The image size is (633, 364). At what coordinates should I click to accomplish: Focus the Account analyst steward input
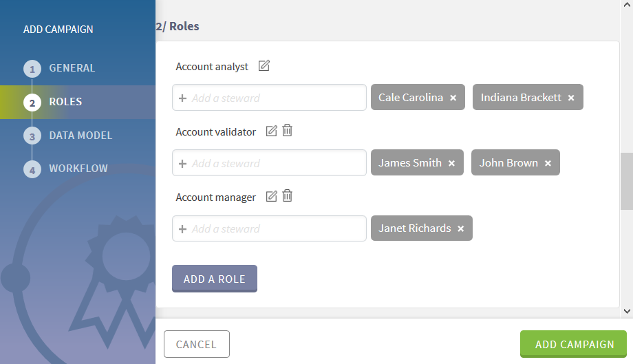pyautogui.click(x=275, y=98)
